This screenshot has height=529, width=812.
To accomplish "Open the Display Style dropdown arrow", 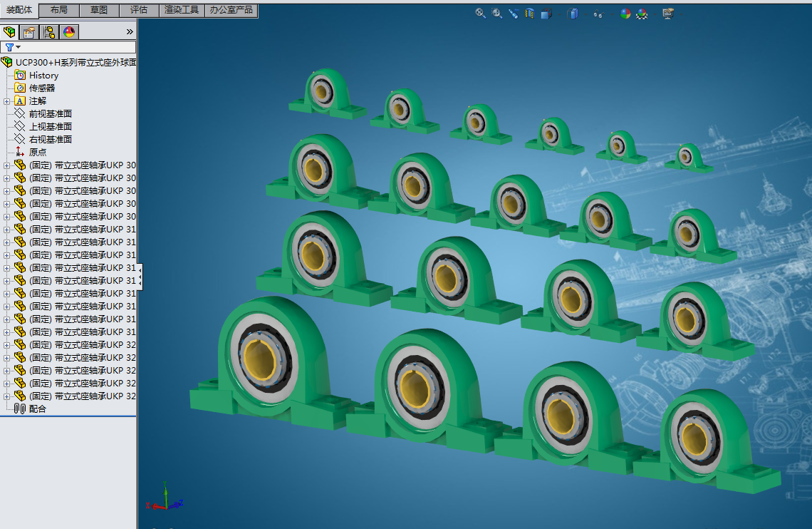I will coord(585,14).
